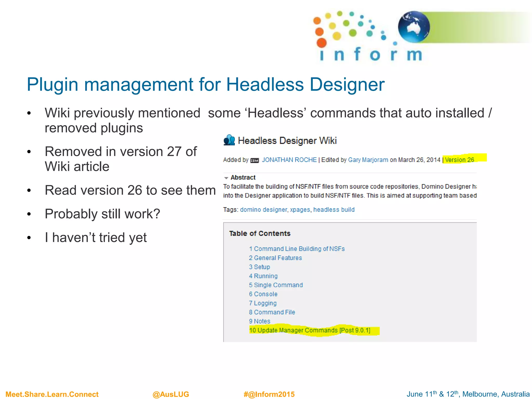Open Update Manager Commands [Post 9.0.1] entry
The width and height of the screenshot is (532, 399).
pos(310,330)
